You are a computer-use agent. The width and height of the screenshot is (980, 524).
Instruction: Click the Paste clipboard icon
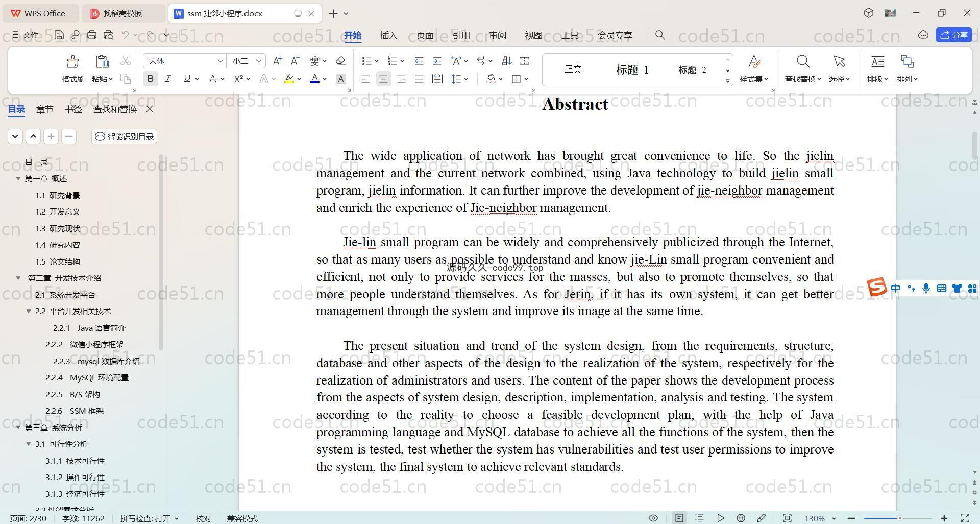pyautogui.click(x=102, y=62)
